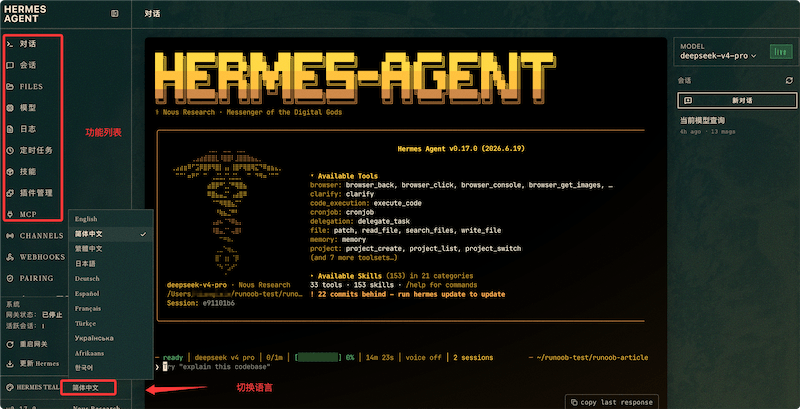
Task: Click the 'delegation: delegate_task' tool line
Action: pos(360,221)
